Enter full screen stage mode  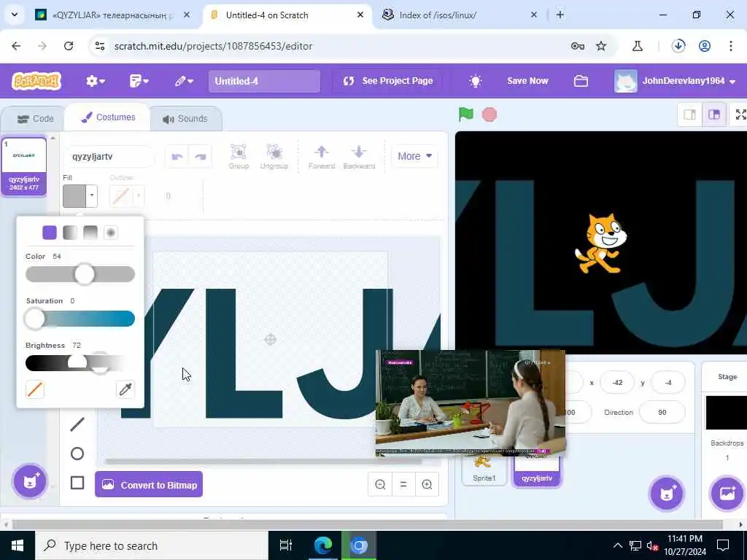click(x=740, y=114)
